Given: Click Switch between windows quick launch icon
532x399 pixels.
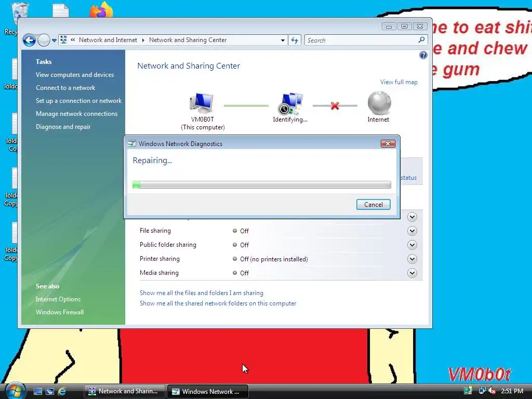Looking at the screenshot, I should pos(50,392).
